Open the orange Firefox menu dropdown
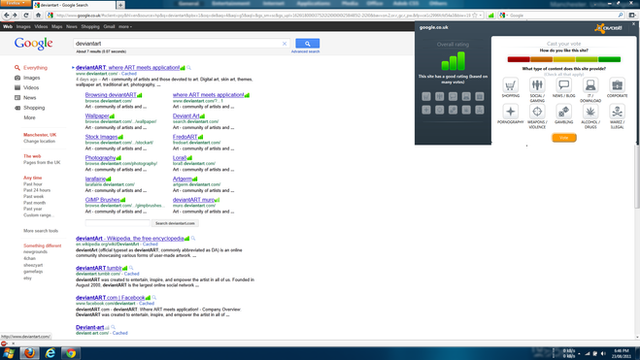The height and width of the screenshot is (360, 640). pos(16,3)
